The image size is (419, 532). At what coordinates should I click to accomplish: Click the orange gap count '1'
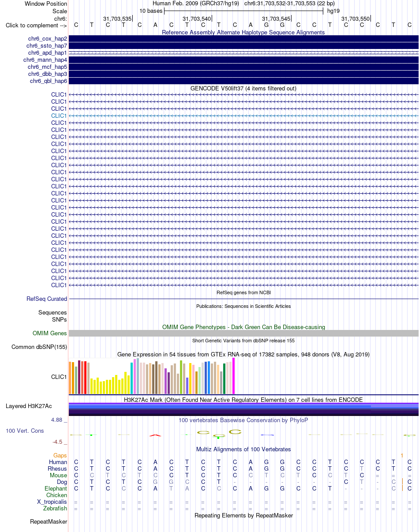[402, 455]
